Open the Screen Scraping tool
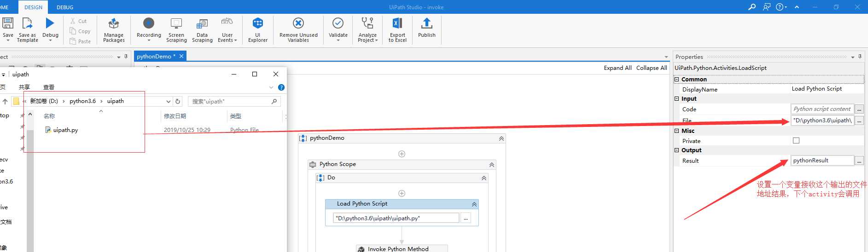 [176, 30]
